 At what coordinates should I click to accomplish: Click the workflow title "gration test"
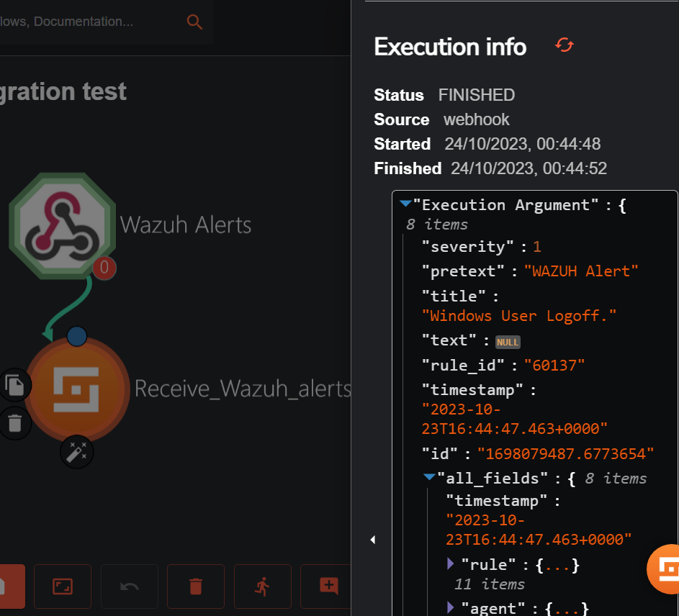[63, 92]
